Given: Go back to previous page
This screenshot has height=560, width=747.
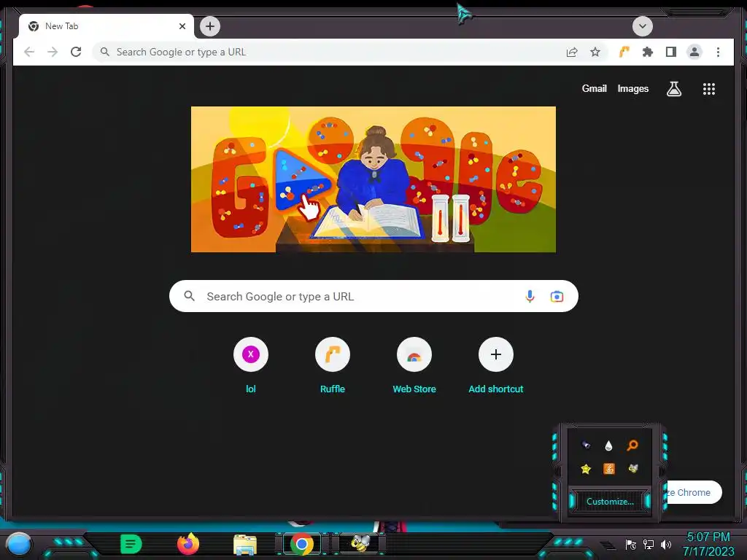Looking at the screenshot, I should click(29, 52).
